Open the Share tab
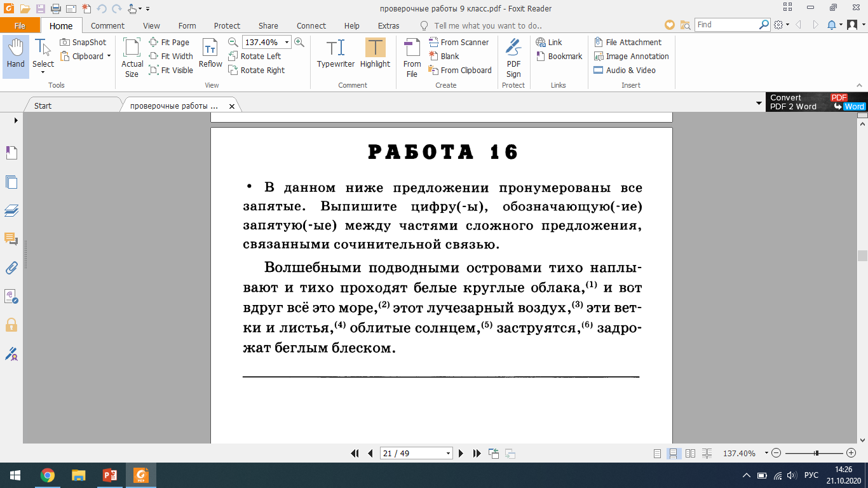The image size is (868, 488). pyautogui.click(x=268, y=26)
